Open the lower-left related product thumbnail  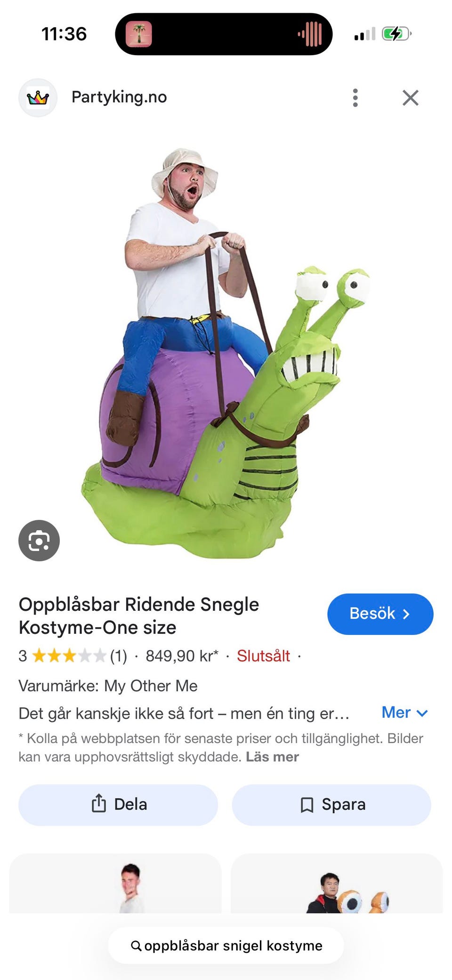tap(115, 883)
